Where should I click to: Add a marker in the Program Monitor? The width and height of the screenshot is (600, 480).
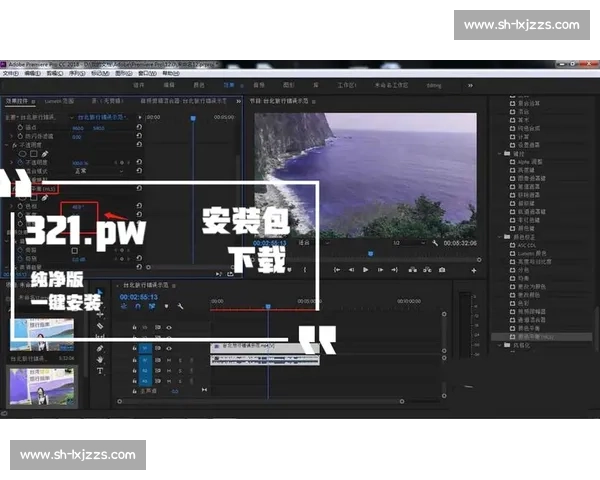[290, 270]
